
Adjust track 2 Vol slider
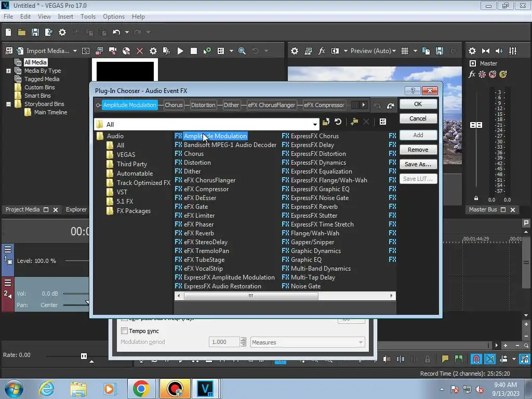[x=75, y=294]
